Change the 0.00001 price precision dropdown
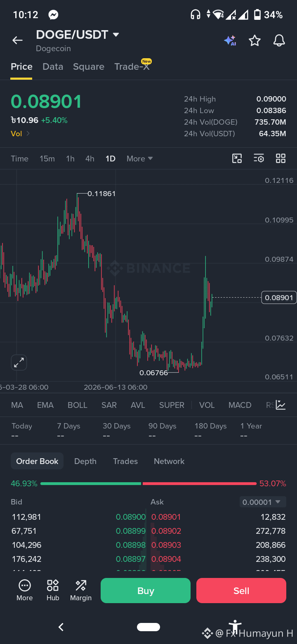297x644 pixels. pos(263,502)
